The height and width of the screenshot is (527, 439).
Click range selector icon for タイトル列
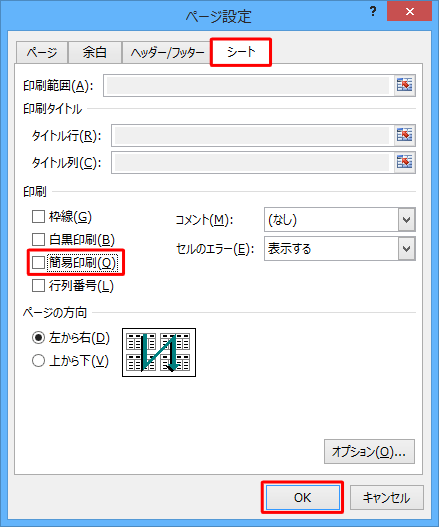click(x=404, y=162)
